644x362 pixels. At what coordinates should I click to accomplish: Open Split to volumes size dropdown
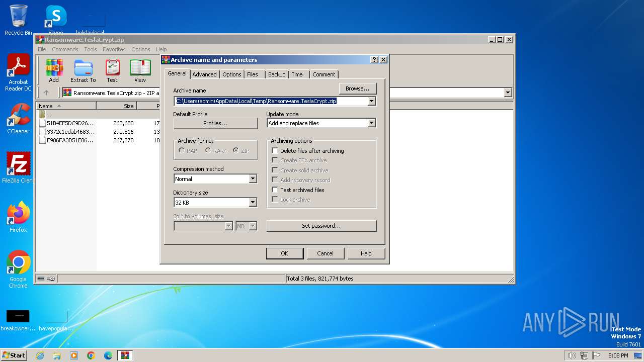pos(228,226)
